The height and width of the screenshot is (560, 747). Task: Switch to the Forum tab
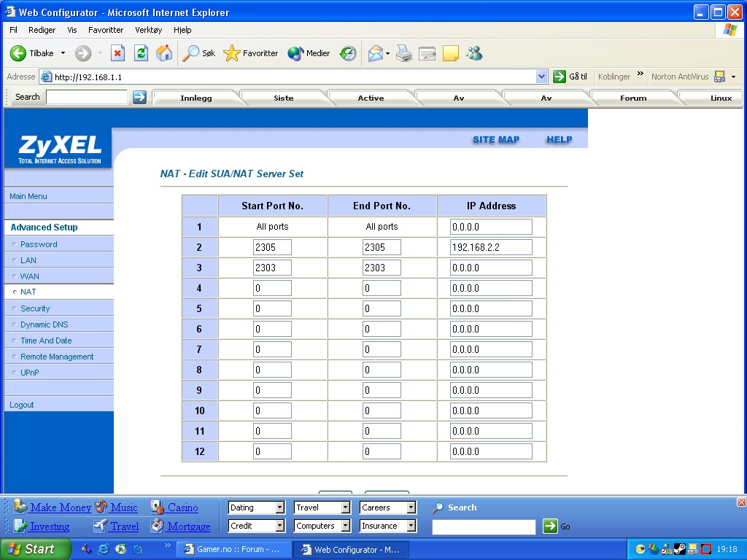point(632,98)
